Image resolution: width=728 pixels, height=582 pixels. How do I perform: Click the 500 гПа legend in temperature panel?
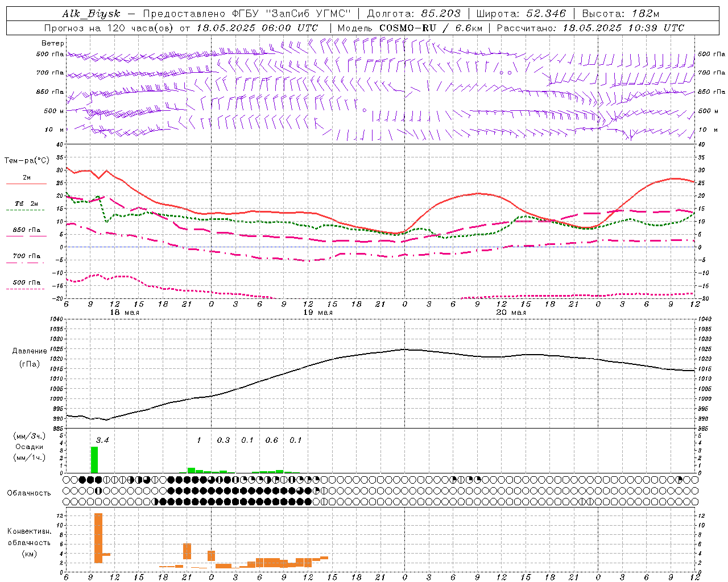point(27,282)
